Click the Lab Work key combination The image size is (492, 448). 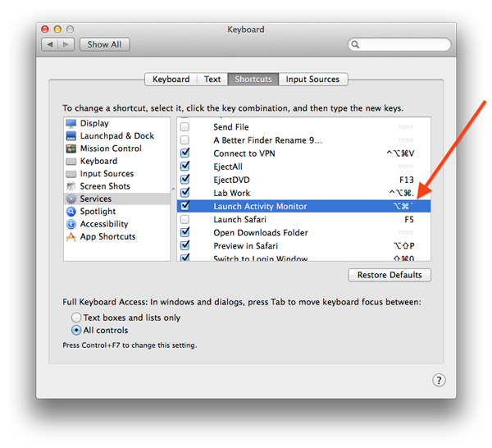coord(401,193)
